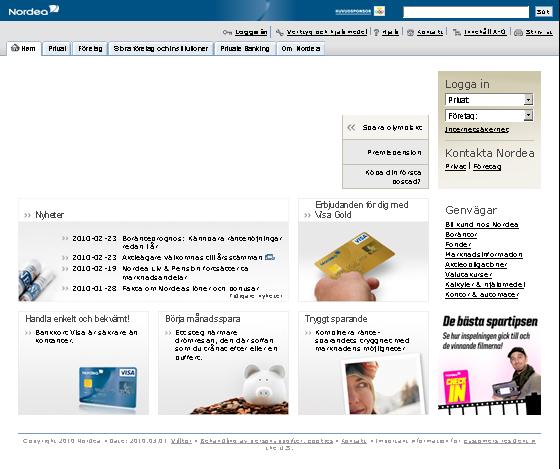The width and height of the screenshot is (560, 469).
Task: Open the Aktieägare välkomnas till årsstämman news
Action: (192, 257)
